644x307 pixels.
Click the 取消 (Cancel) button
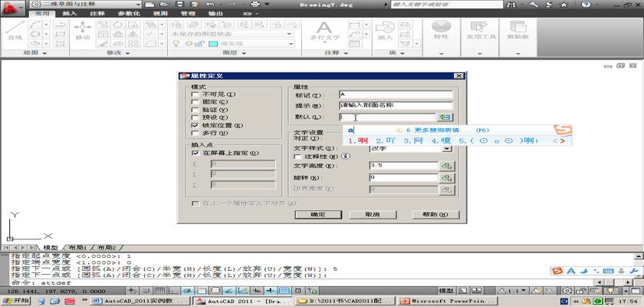coord(373,215)
